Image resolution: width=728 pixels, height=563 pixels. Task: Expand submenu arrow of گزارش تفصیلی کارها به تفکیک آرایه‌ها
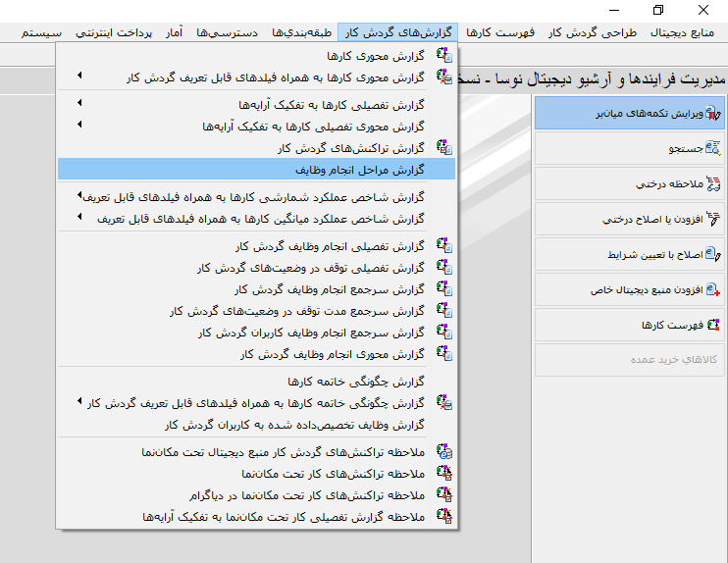tap(79, 103)
